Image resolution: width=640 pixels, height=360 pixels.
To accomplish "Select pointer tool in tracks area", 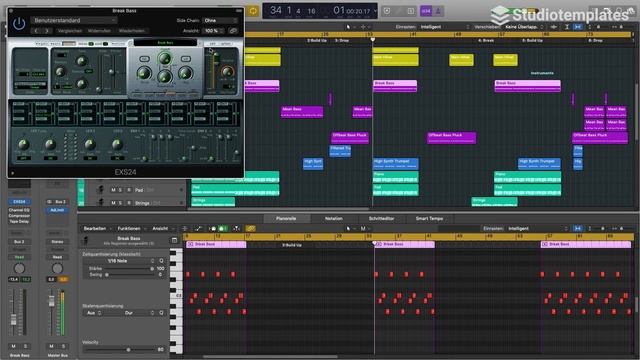I will pyautogui.click(x=348, y=27).
